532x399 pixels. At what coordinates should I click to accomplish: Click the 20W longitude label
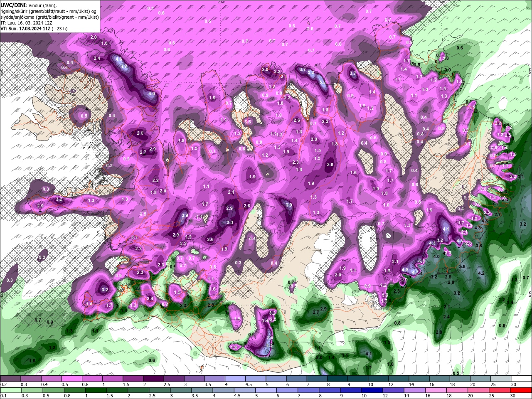click(221, 2)
